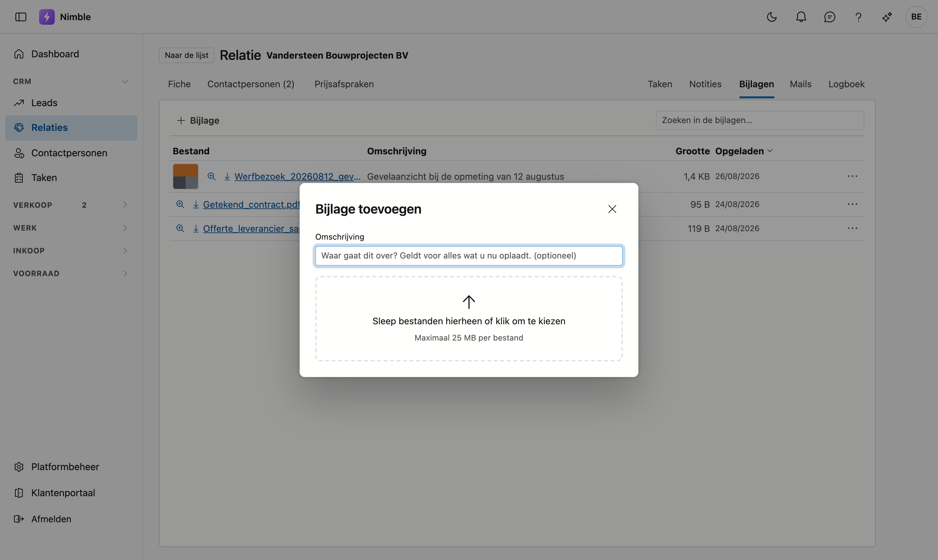Expand the INKOOP sidebar section
The width and height of the screenshot is (938, 560).
[125, 251]
